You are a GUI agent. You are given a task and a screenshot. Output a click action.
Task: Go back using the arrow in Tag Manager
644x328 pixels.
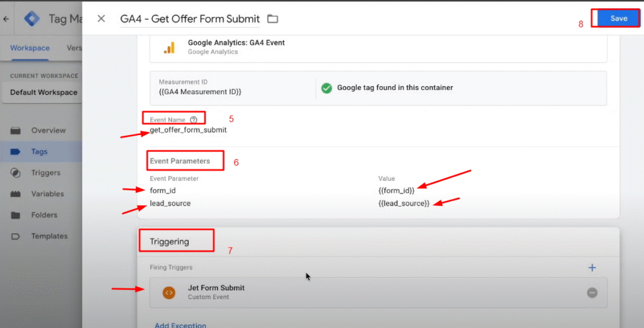(6, 19)
